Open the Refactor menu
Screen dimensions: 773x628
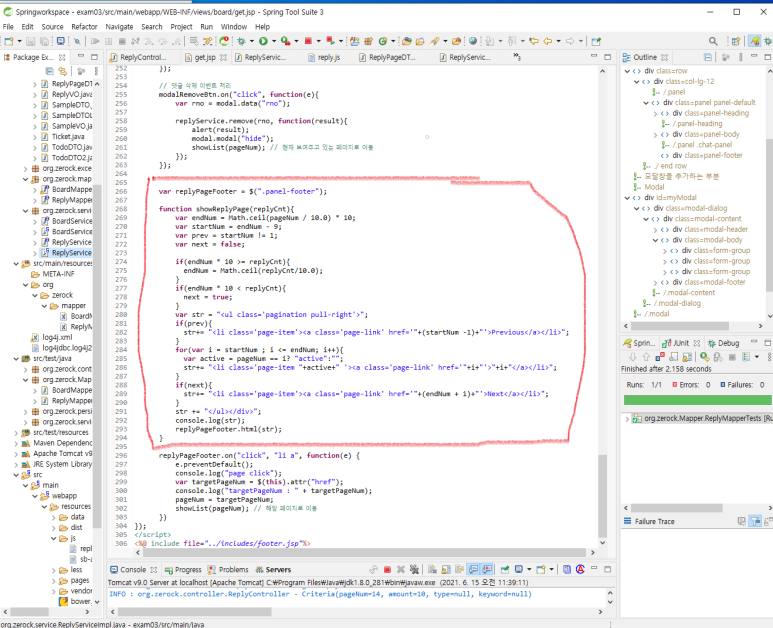[x=84, y=27]
